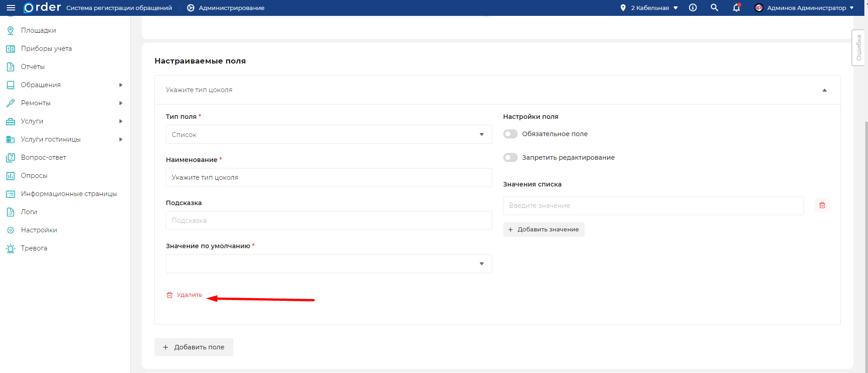Open Значение по умолчанию dropdown
Image resolution: width=868 pixels, height=373 pixels.
328,264
